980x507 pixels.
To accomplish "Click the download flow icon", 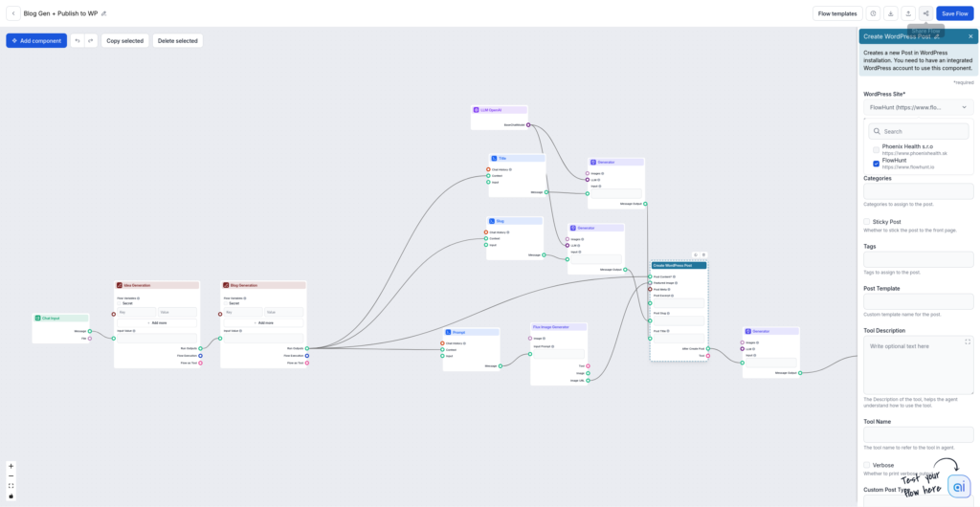I will click(x=890, y=13).
